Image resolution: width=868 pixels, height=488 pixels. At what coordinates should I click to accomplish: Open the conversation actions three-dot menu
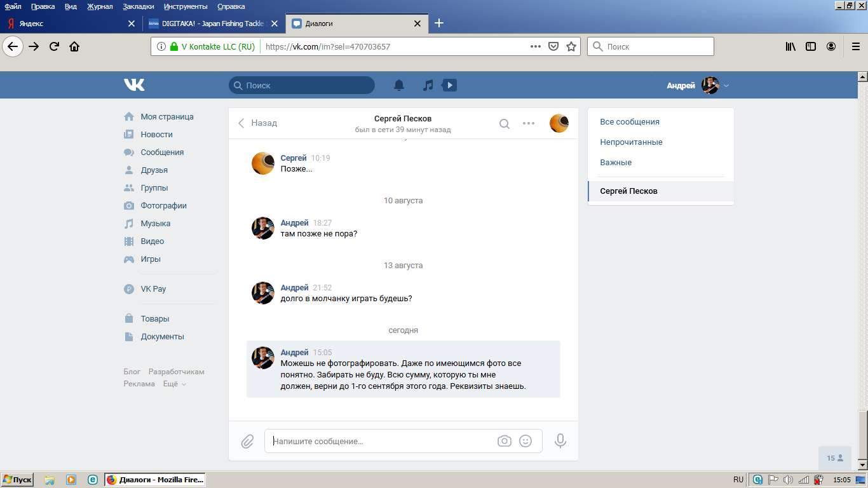[x=529, y=123]
